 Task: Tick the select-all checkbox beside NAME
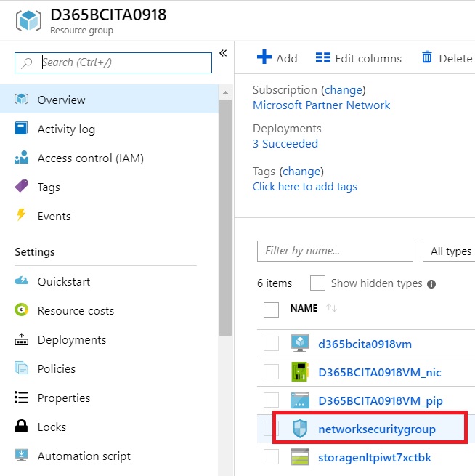[x=271, y=309]
